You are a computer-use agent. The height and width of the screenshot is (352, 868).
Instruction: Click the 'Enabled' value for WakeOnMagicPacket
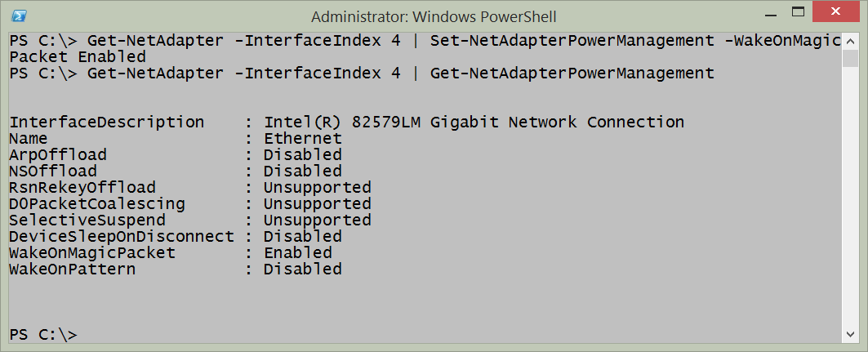[298, 253]
